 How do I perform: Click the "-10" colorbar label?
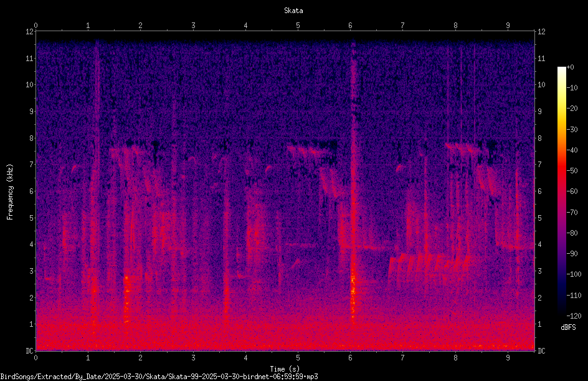click(572, 88)
